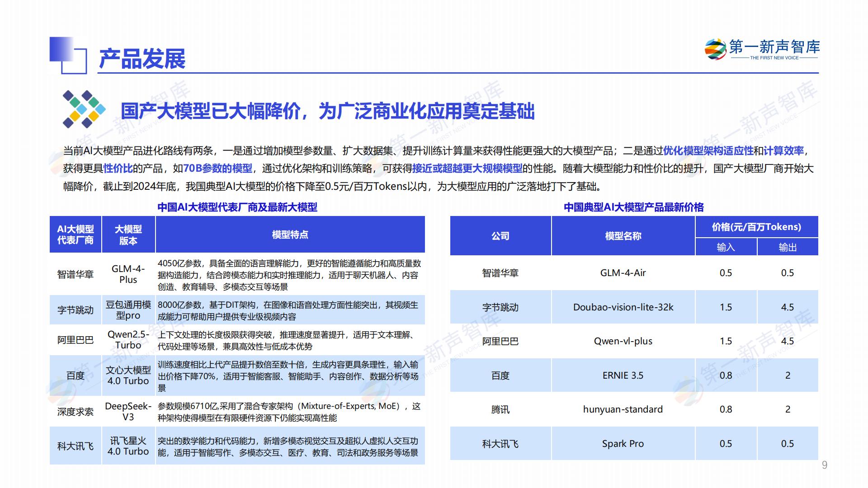
Task: Click highlighted text 70B参数的模型
Action: click(217, 169)
